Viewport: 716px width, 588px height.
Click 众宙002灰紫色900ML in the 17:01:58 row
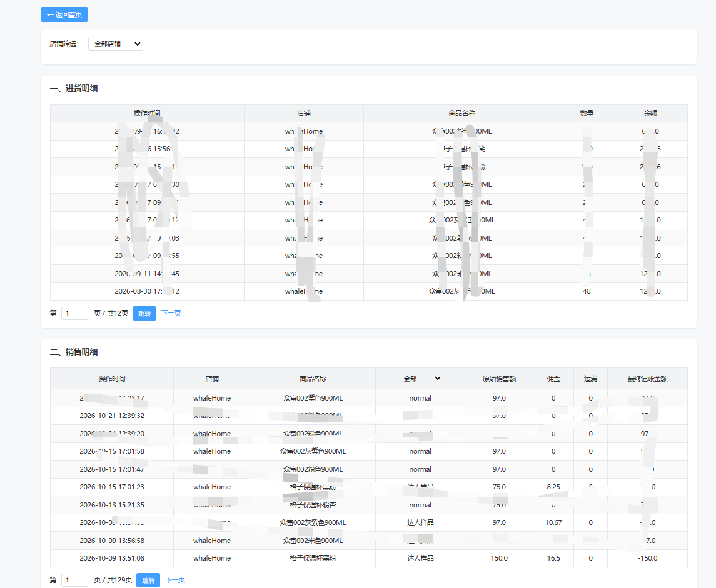coord(313,451)
